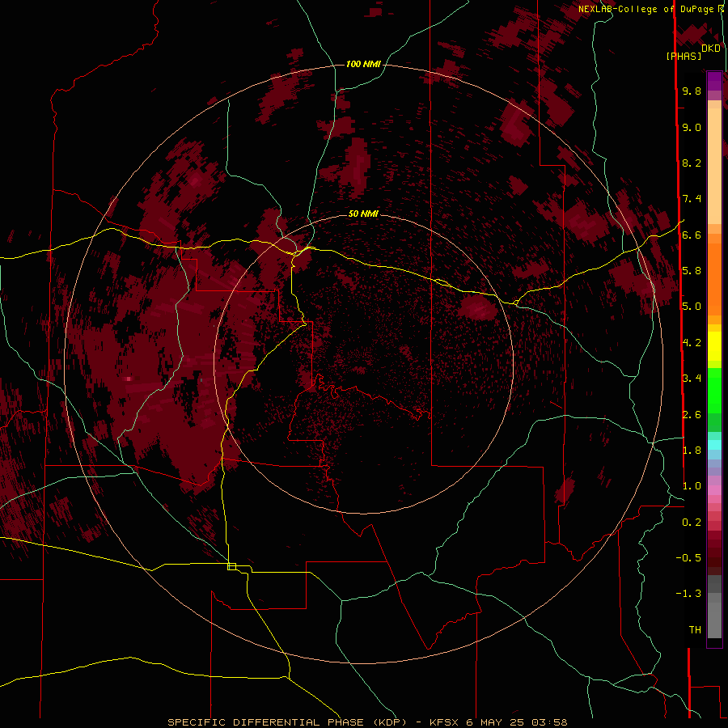Click the "[PHAS]" units label
The image size is (728, 728).
tap(684, 56)
